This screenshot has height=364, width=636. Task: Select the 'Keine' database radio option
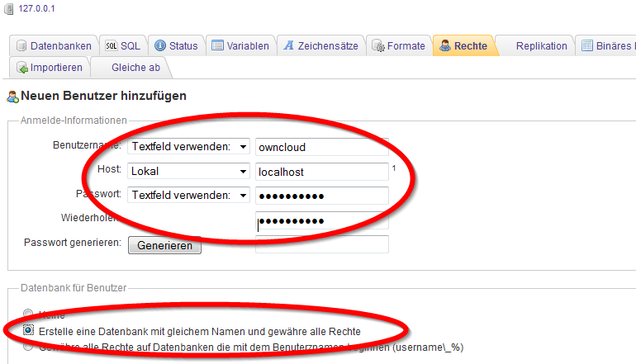[30, 314]
